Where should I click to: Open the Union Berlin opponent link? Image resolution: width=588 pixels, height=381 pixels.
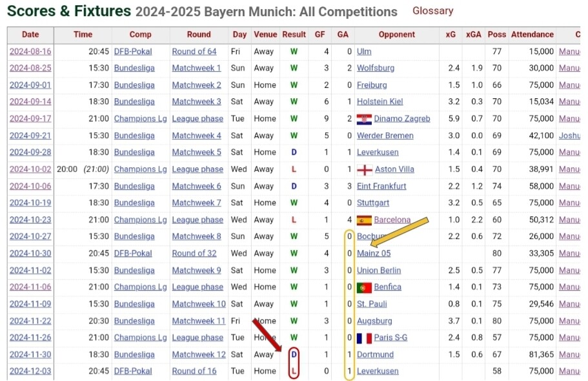pos(379,271)
